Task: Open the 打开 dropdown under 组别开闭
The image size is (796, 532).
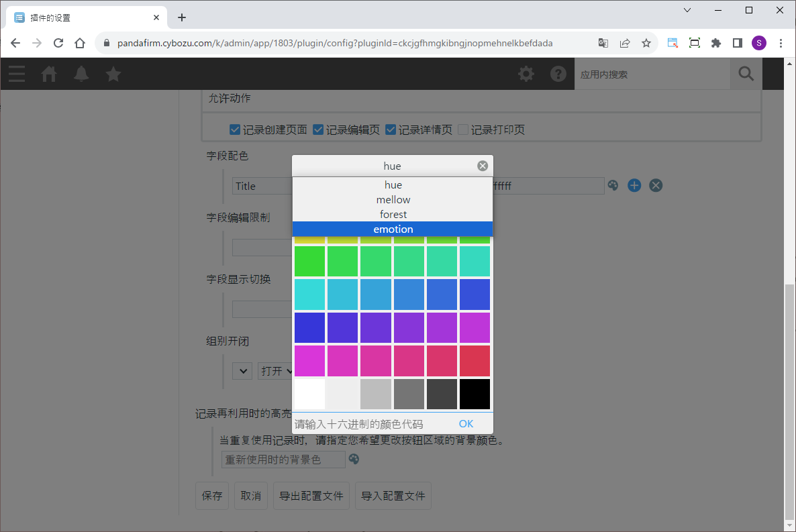Action: pos(276,371)
